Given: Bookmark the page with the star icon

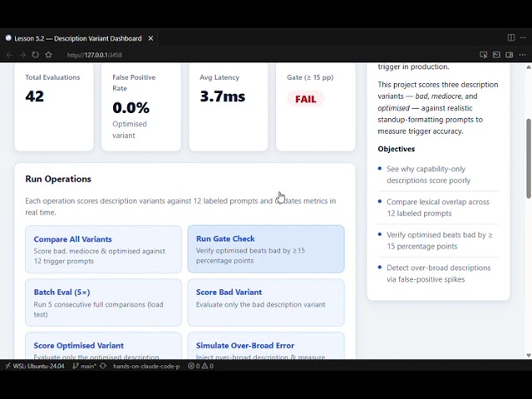Looking at the screenshot, I should coord(48,55).
